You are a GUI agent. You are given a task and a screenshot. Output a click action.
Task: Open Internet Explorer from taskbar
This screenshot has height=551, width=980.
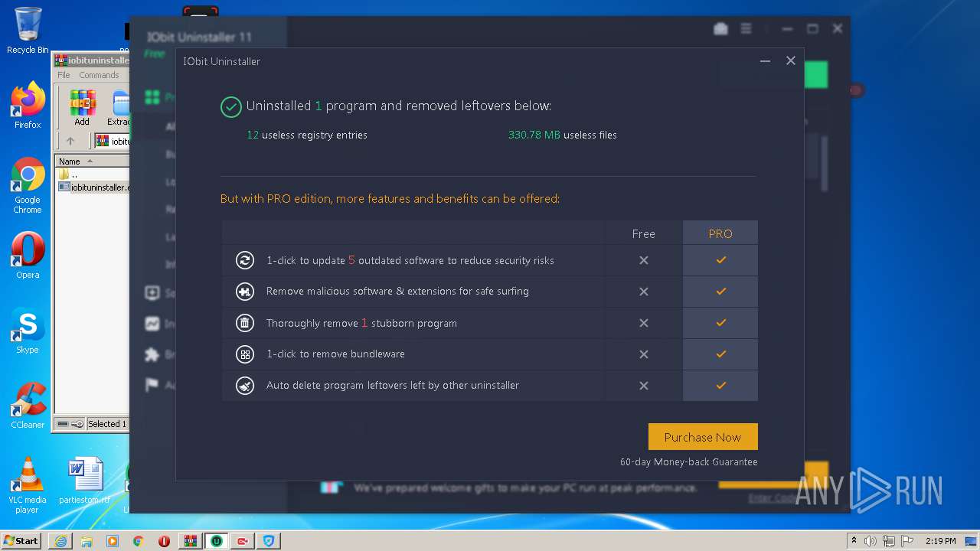tap(60, 541)
